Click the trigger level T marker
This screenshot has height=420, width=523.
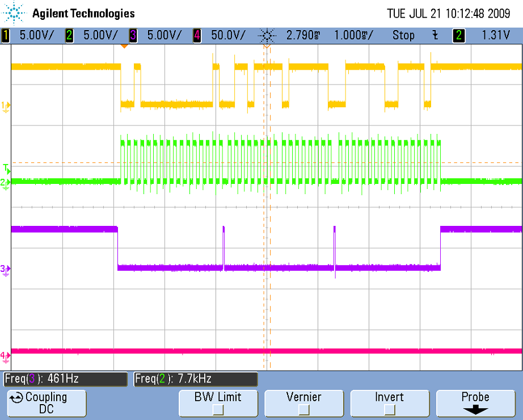point(6,169)
